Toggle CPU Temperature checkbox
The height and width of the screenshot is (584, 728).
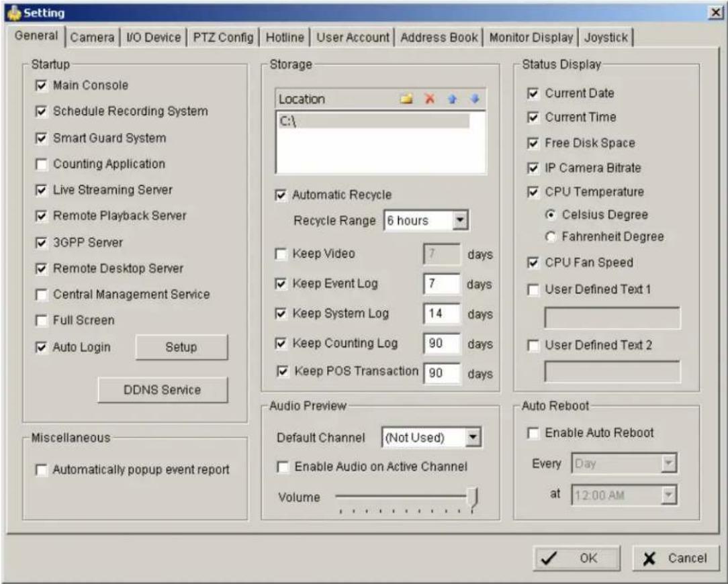(533, 192)
